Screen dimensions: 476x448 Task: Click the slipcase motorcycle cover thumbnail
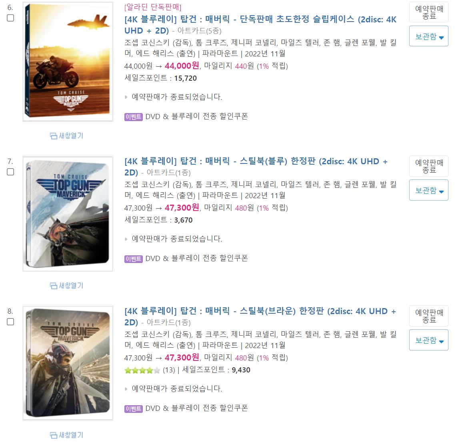point(68,62)
